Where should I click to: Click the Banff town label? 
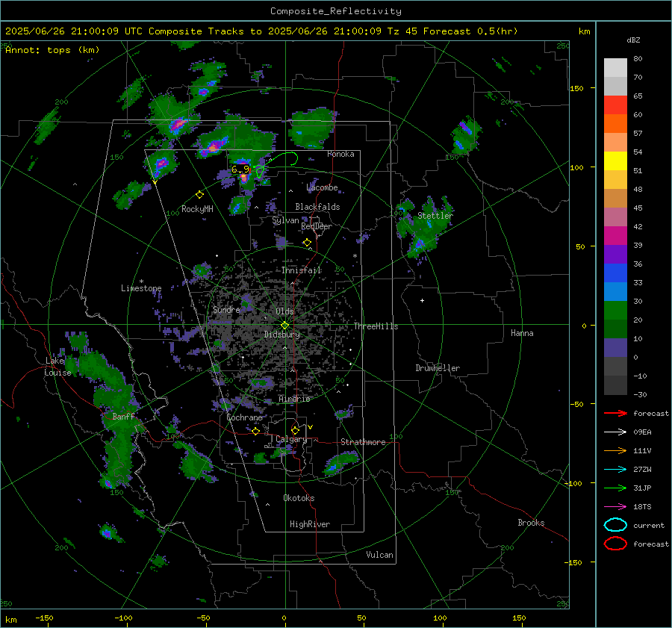[x=123, y=416]
